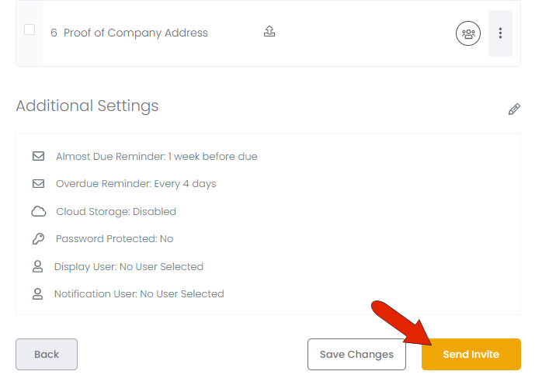Send the invite with the orange button
This screenshot has height=392, width=542.
tap(471, 355)
